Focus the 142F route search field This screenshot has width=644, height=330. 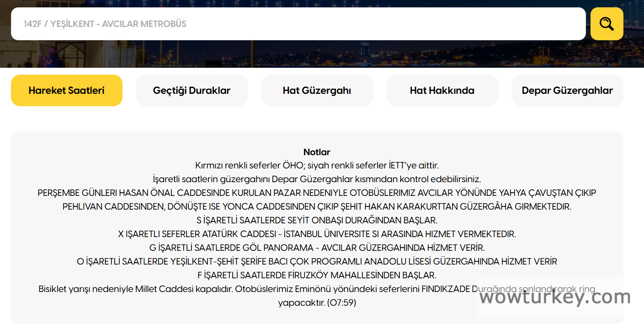click(298, 24)
